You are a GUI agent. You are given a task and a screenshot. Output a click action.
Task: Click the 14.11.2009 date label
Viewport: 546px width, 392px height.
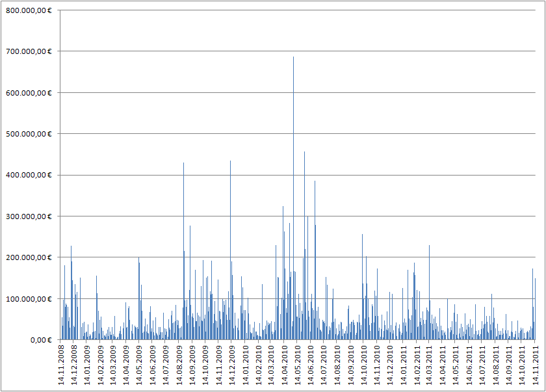(218, 365)
